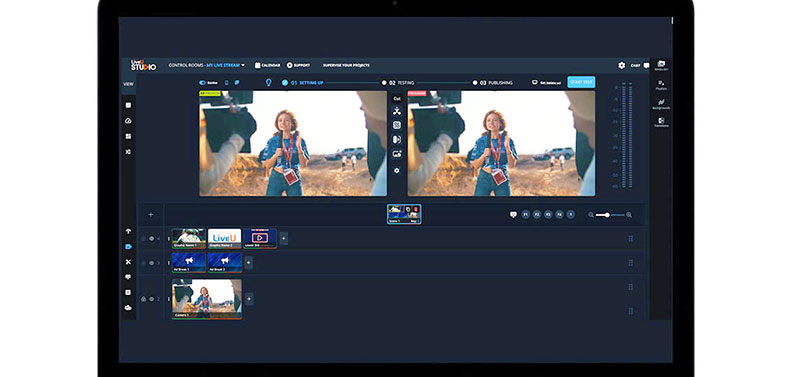Image resolution: width=800 pixels, height=377 pixels.
Task: Open settings via the top-bar gear icon
Action: pos(621,65)
